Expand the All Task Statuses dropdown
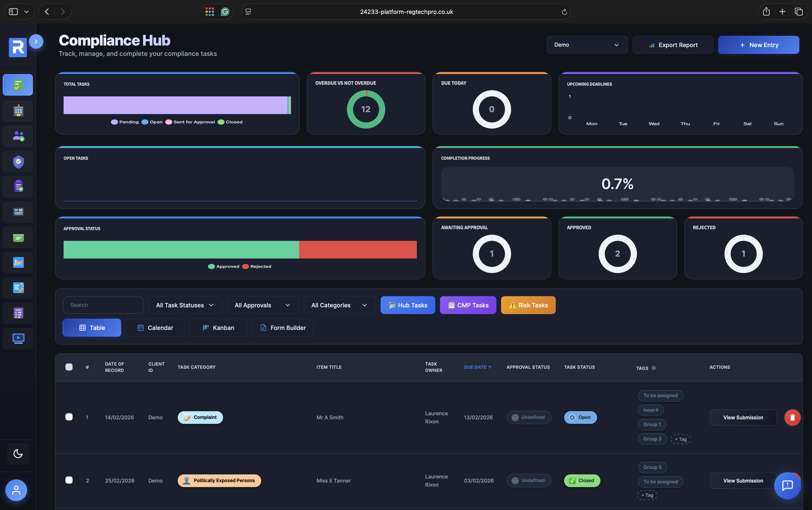The height and width of the screenshot is (510, 812). [x=185, y=305]
